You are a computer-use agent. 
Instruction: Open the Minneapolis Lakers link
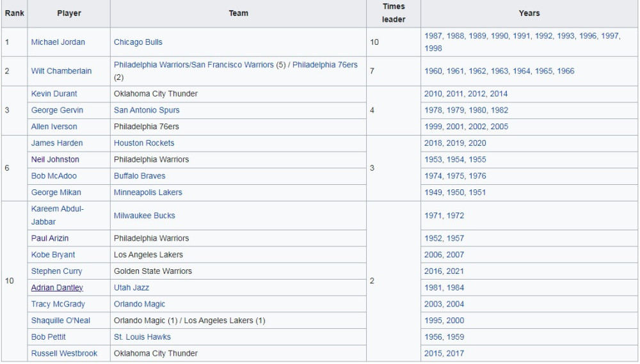click(147, 193)
